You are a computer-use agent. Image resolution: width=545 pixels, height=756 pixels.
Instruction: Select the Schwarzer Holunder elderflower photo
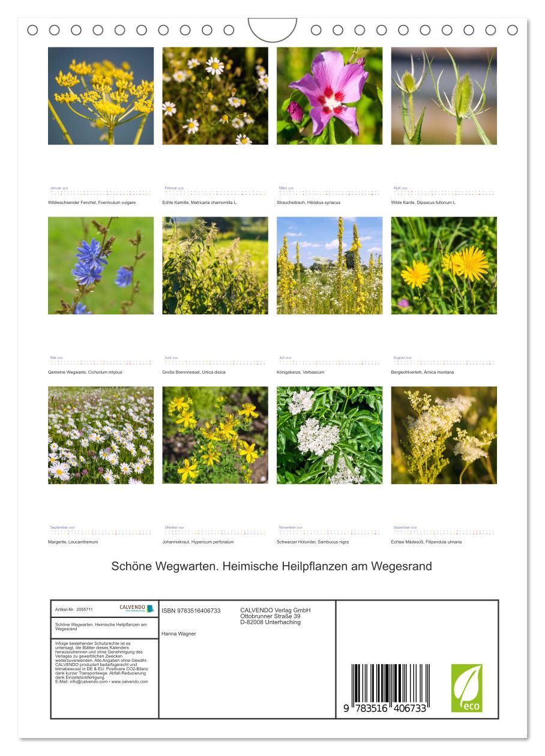coord(330,435)
